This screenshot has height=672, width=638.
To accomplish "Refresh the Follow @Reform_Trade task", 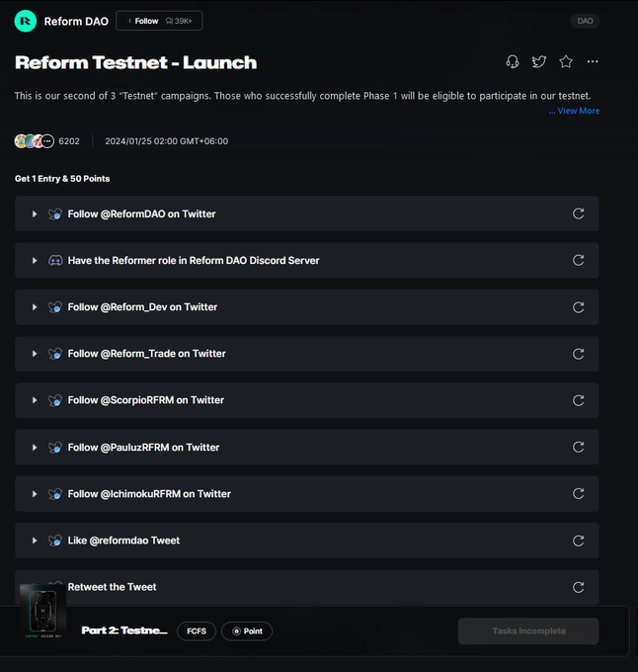I will pos(578,354).
